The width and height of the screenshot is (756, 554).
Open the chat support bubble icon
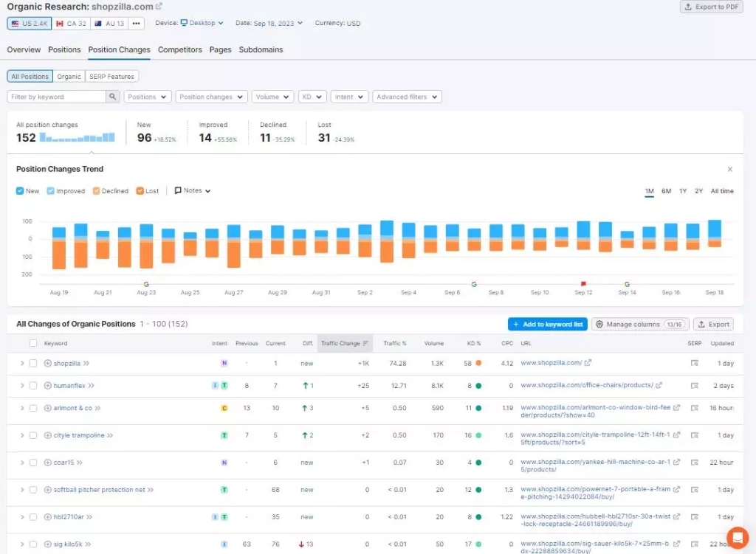(x=738, y=537)
